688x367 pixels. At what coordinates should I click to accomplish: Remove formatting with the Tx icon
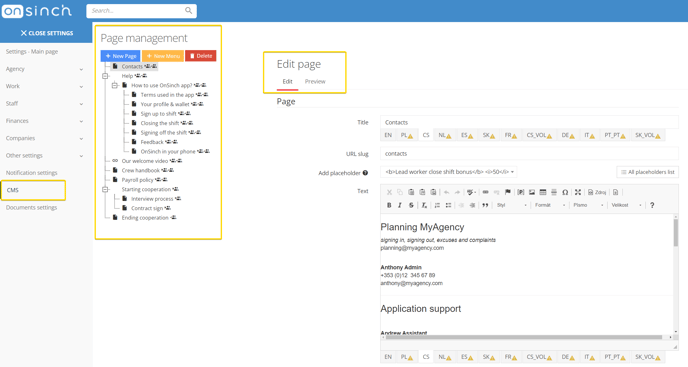(424, 205)
